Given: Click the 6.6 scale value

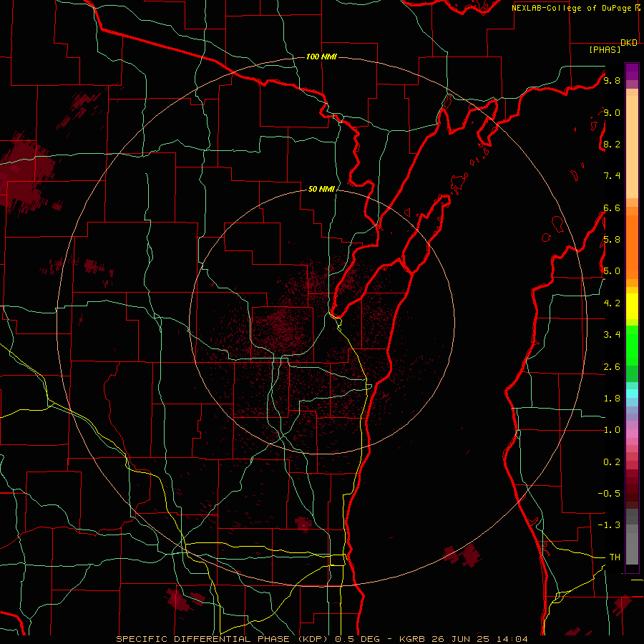Looking at the screenshot, I should pyautogui.click(x=612, y=208).
